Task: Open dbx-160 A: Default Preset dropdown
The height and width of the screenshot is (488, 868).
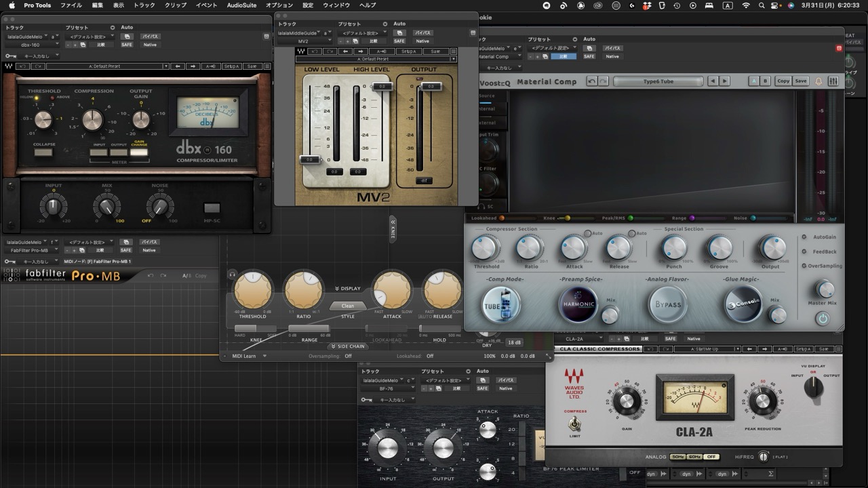Action: tap(108, 66)
